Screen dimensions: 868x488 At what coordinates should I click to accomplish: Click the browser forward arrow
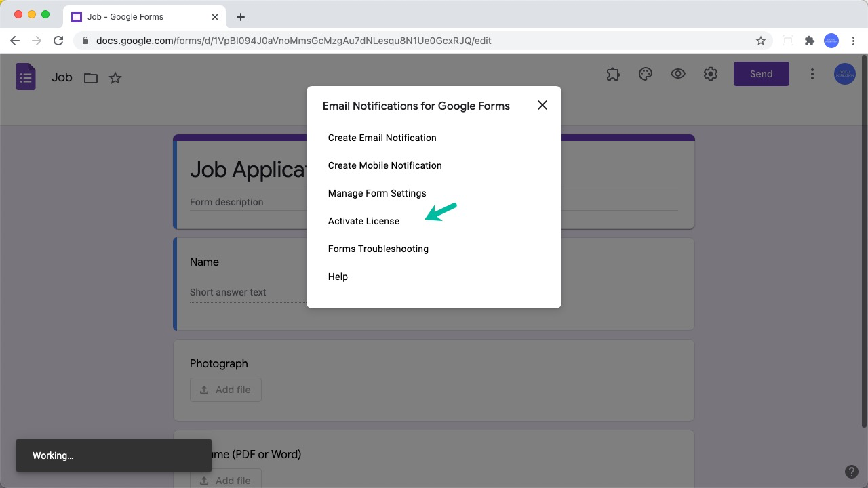(37, 41)
